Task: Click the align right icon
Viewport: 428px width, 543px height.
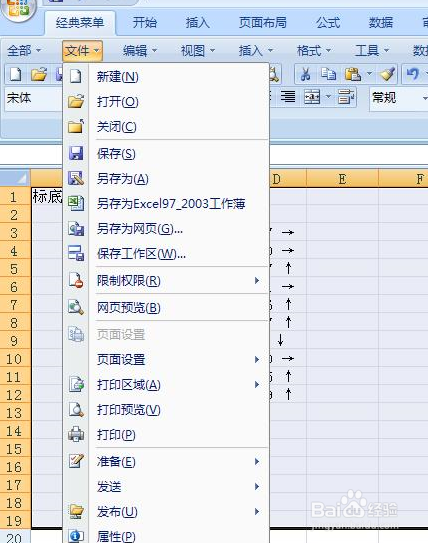Action: [x=288, y=97]
